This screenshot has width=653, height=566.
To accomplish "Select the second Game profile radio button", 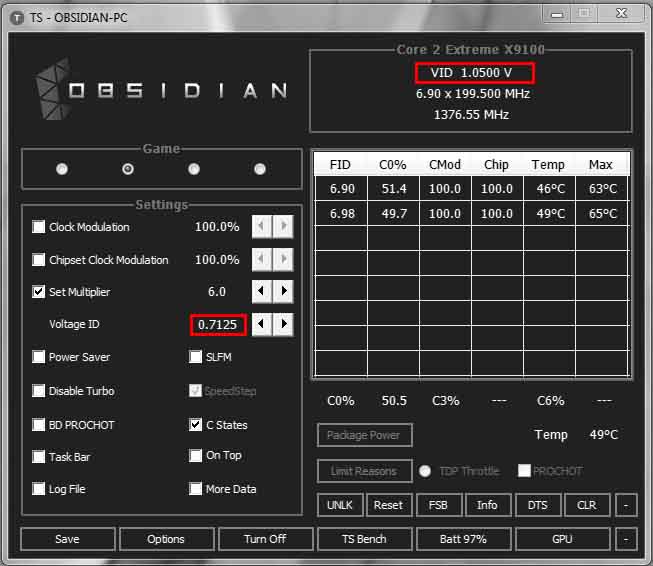I will pos(128,169).
